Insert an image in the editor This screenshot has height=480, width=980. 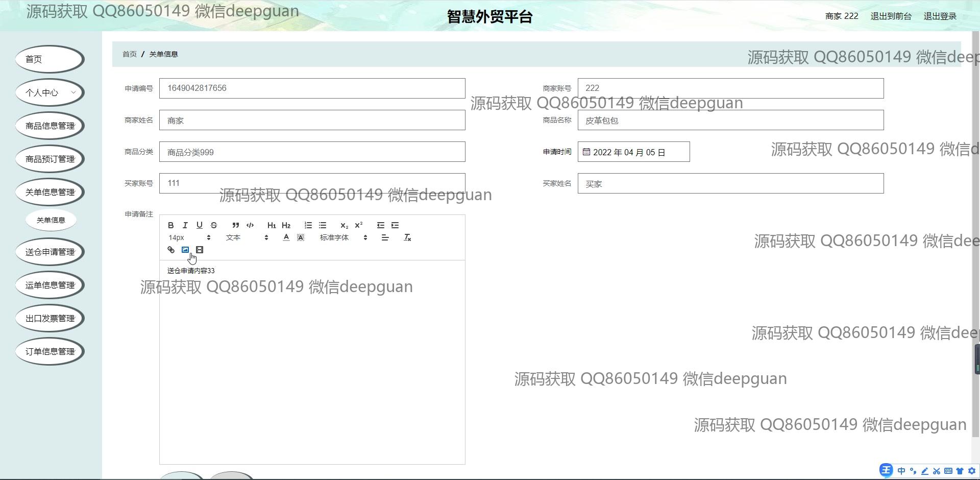click(x=185, y=250)
